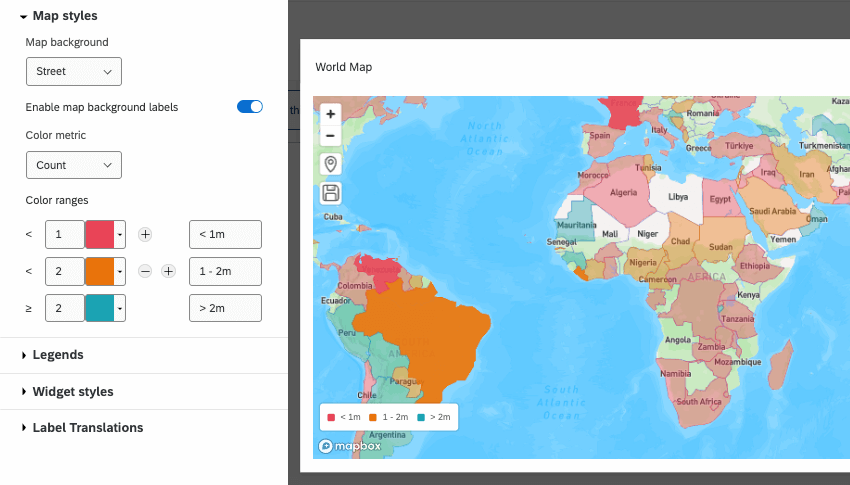Click the Iran label
The width and height of the screenshot is (850, 485).
[807, 174]
